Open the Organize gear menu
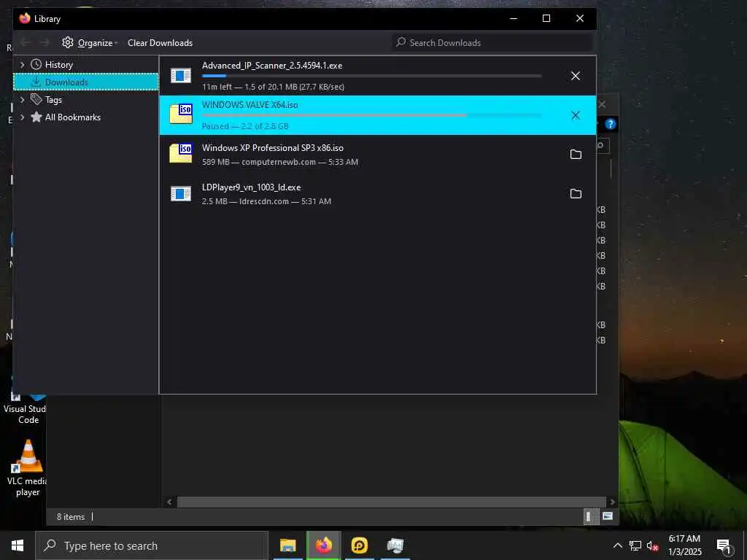 (x=90, y=43)
